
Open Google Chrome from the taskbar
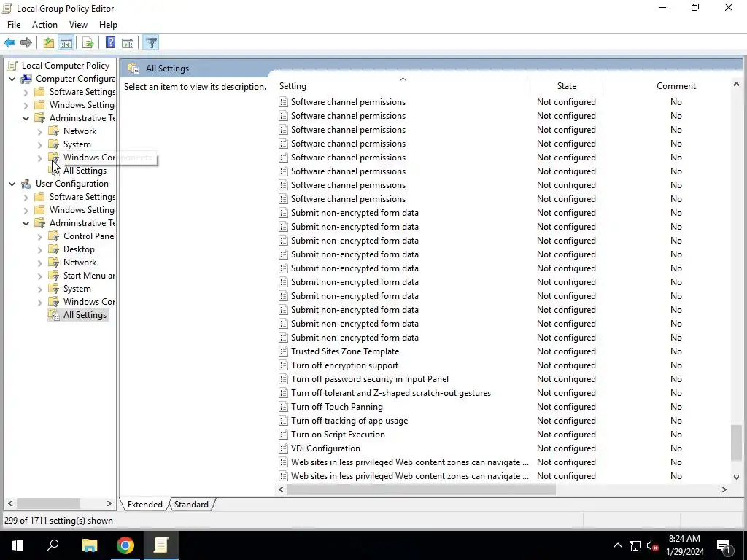pyautogui.click(x=125, y=545)
